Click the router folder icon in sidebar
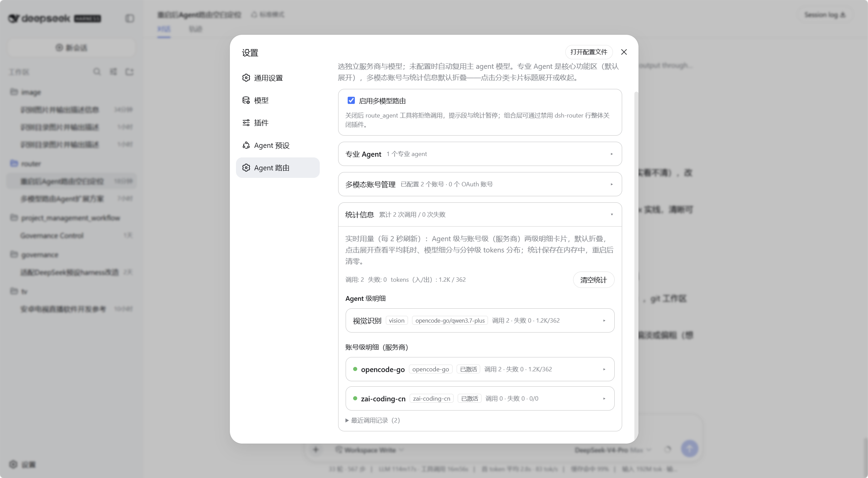Viewport: 868px width, 478px height. tap(14, 164)
